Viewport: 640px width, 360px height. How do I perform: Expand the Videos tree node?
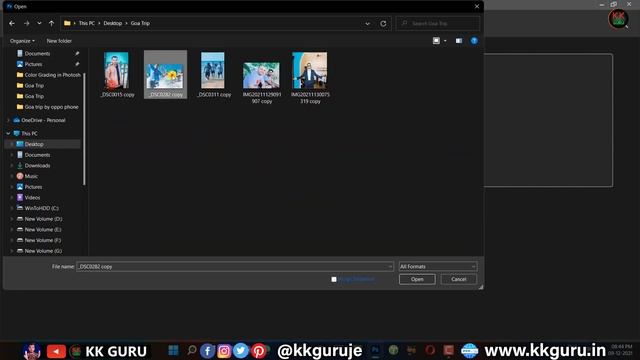11,197
